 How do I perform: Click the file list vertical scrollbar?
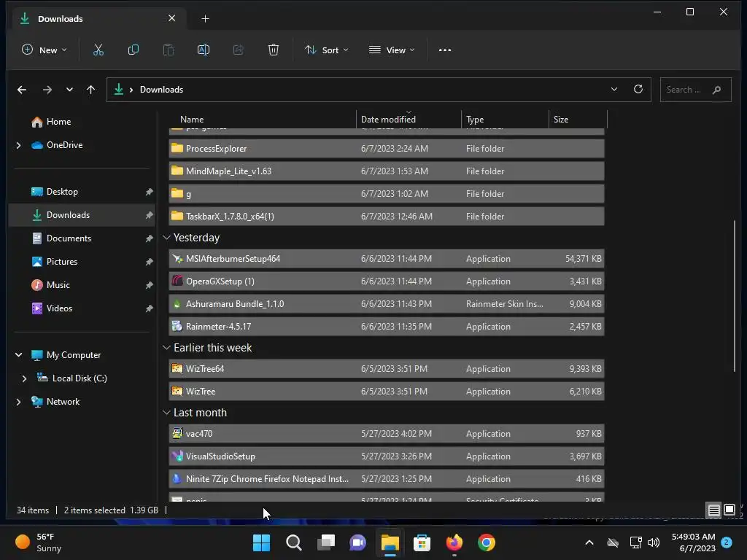(735, 295)
